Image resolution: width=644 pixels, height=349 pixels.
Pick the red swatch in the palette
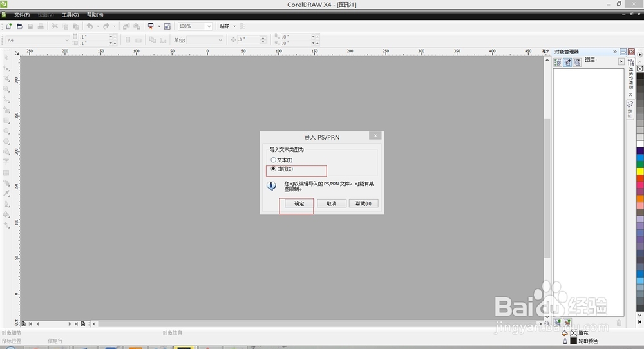pyautogui.click(x=640, y=178)
